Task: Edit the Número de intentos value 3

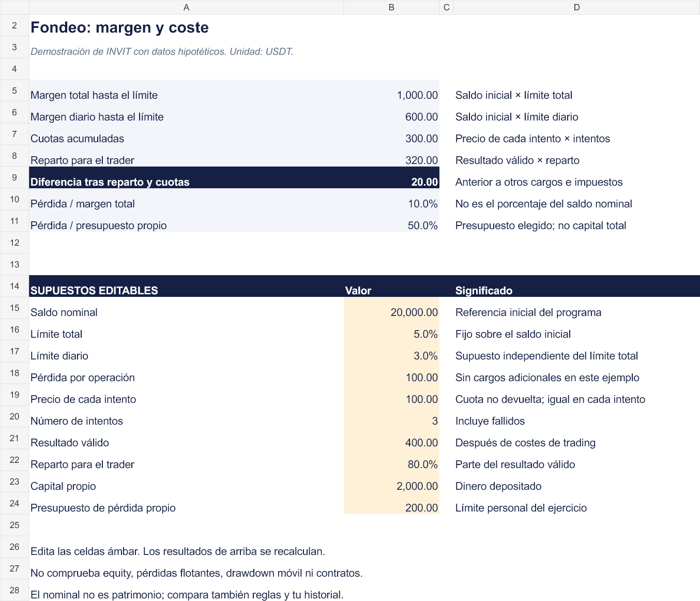Action: [x=391, y=416]
